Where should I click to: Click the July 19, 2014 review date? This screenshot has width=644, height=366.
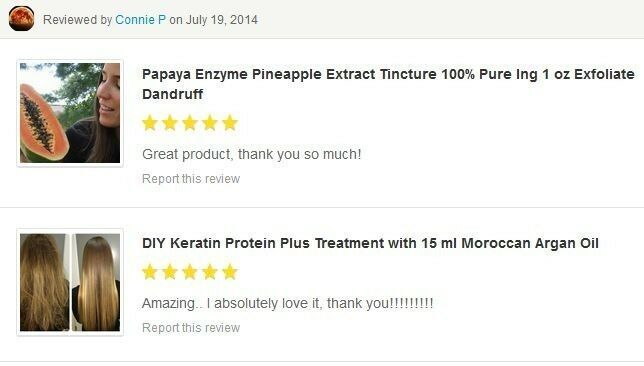pyautogui.click(x=222, y=20)
